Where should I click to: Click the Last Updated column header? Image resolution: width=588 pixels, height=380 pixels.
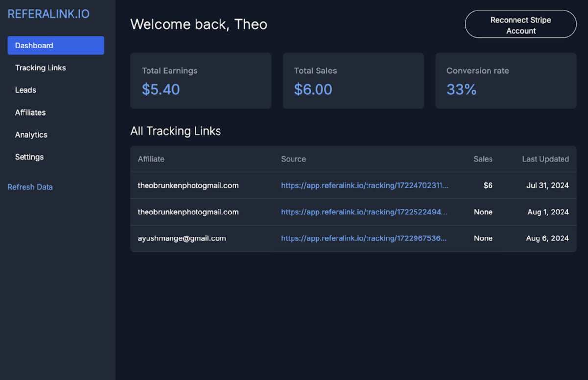click(x=545, y=159)
